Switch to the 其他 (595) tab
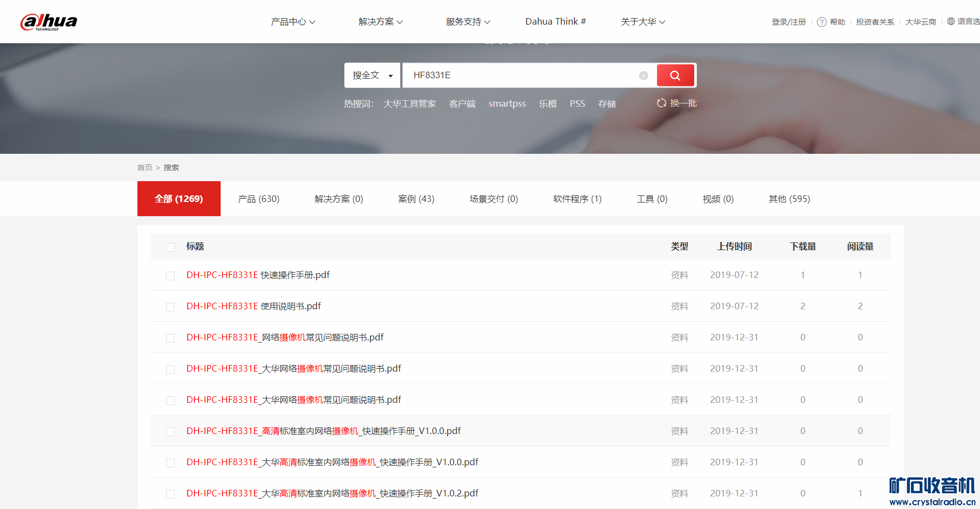The height and width of the screenshot is (509, 980). 789,199
